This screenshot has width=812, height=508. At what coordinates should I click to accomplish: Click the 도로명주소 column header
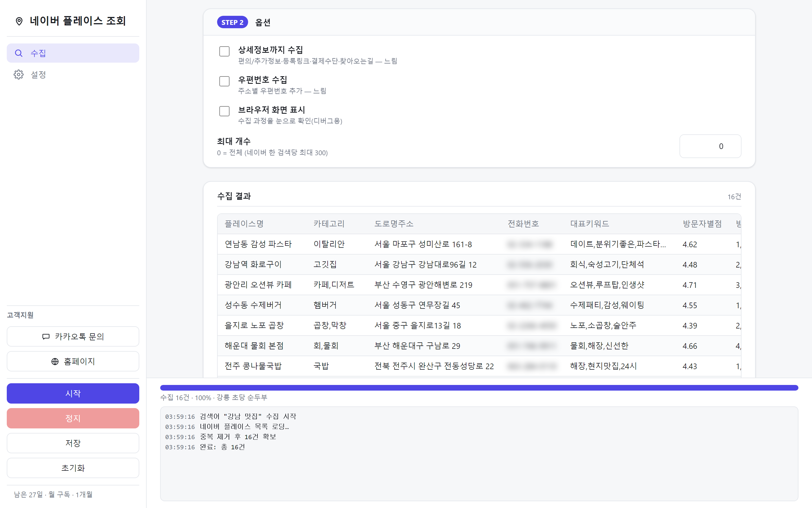(394, 224)
